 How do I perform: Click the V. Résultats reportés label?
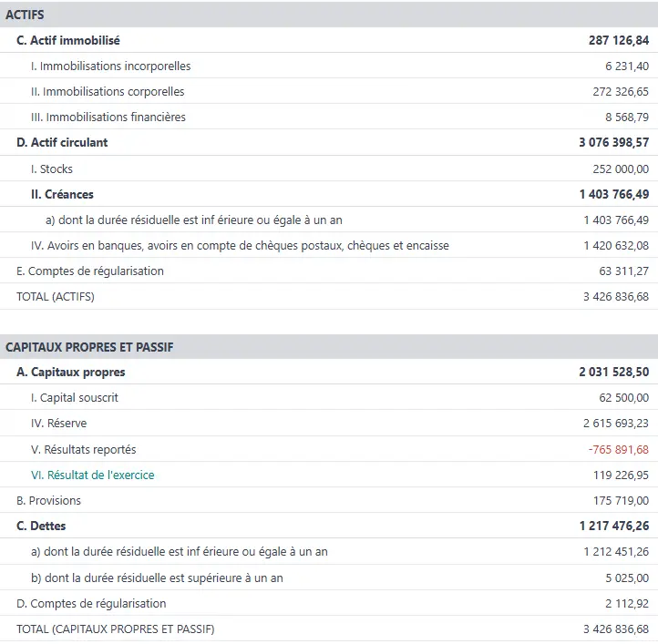(x=83, y=449)
